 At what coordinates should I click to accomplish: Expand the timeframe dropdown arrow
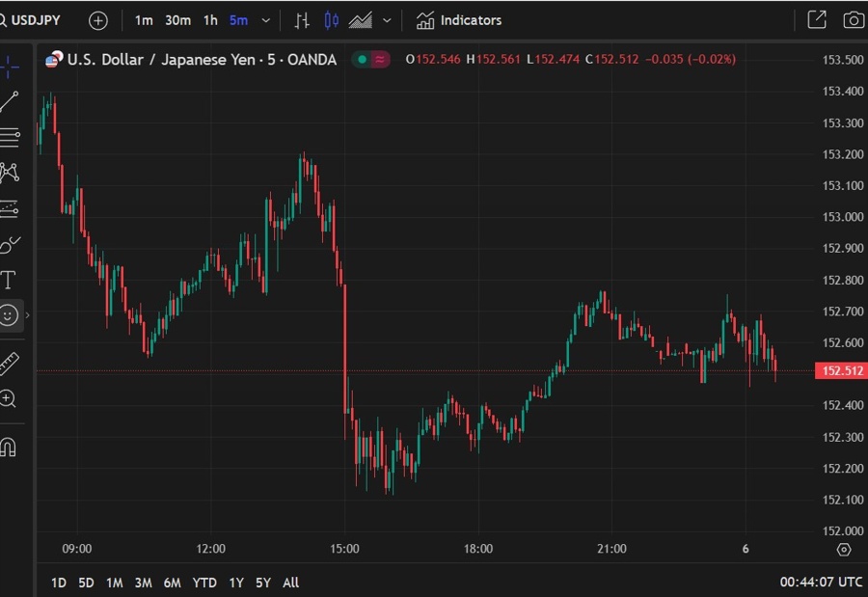[x=266, y=20]
